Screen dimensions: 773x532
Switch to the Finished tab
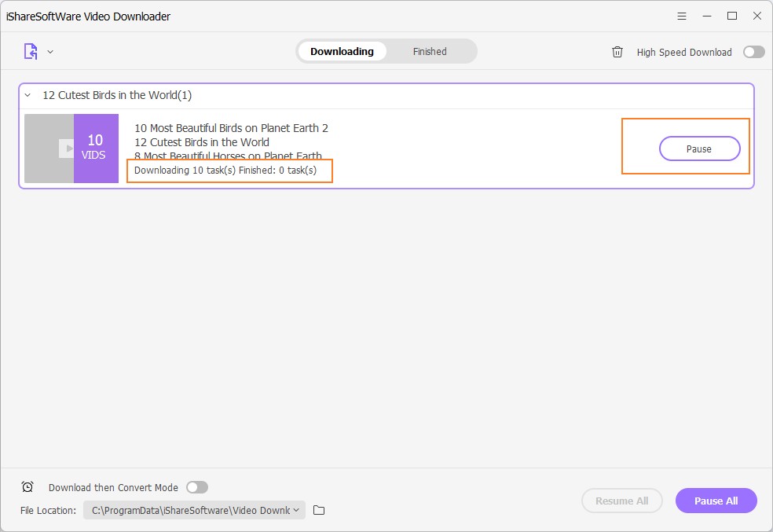click(x=430, y=51)
